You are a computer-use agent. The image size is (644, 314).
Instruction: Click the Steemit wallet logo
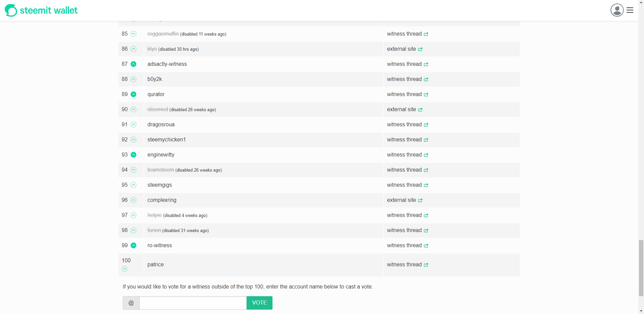(x=41, y=10)
